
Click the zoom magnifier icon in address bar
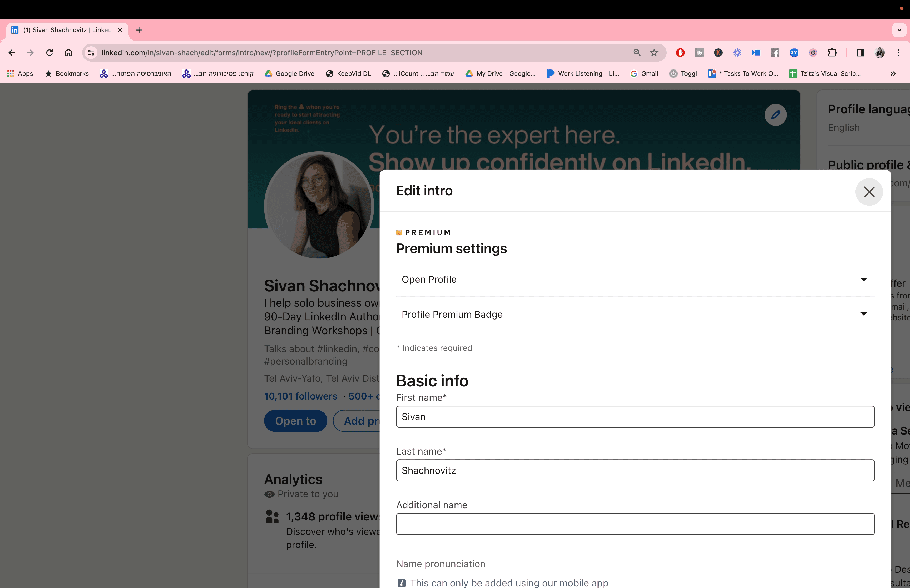pyautogui.click(x=637, y=53)
